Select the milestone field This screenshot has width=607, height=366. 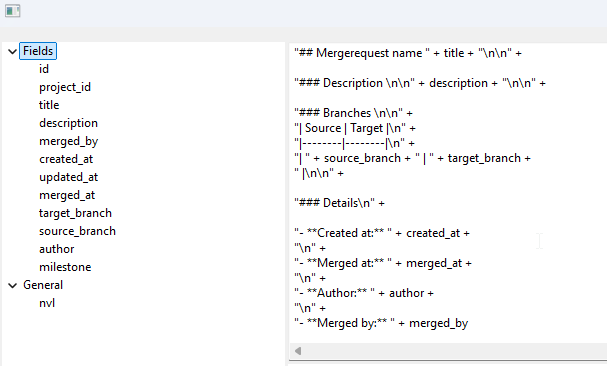65,267
